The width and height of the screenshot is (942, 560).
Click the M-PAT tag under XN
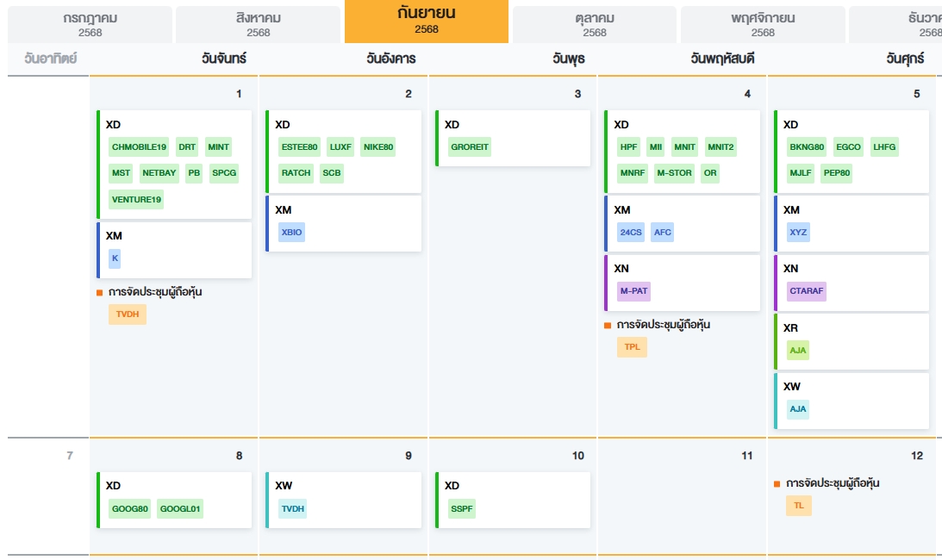tap(633, 290)
